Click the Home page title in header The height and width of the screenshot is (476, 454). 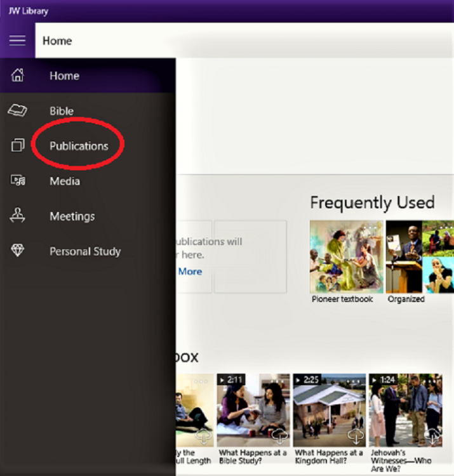click(x=57, y=41)
